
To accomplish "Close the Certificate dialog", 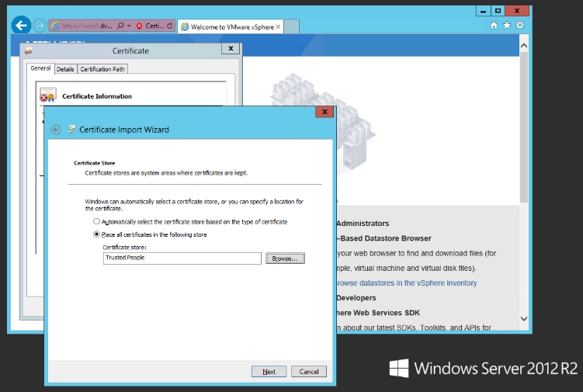I will (231, 49).
